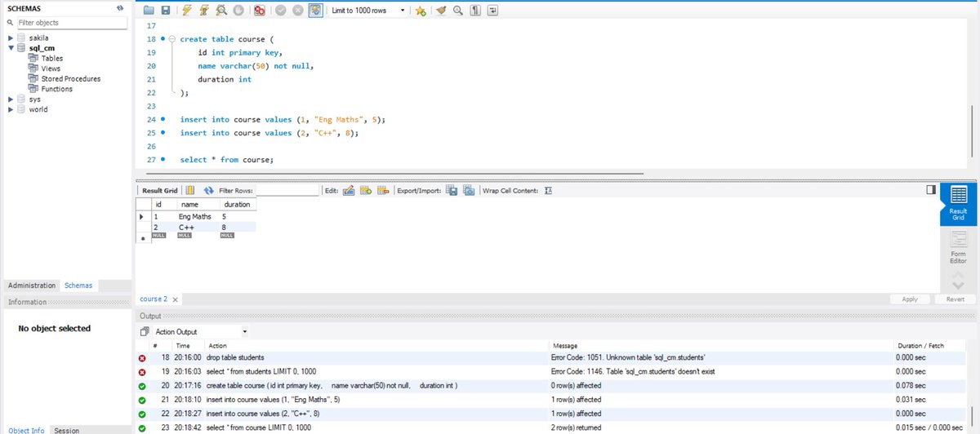Switch to Form Editor side panel
This screenshot has width=980, height=434.
[959, 248]
